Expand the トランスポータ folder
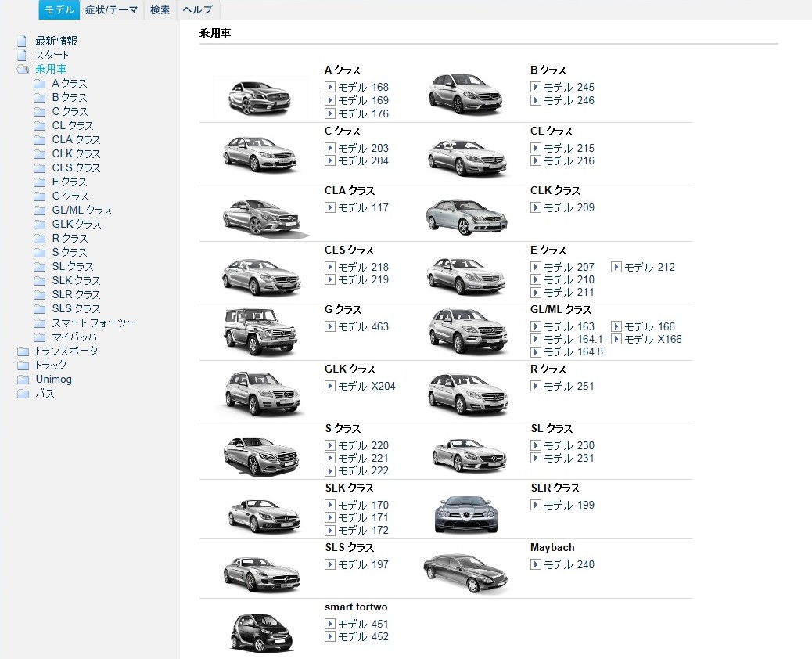 click(x=23, y=351)
